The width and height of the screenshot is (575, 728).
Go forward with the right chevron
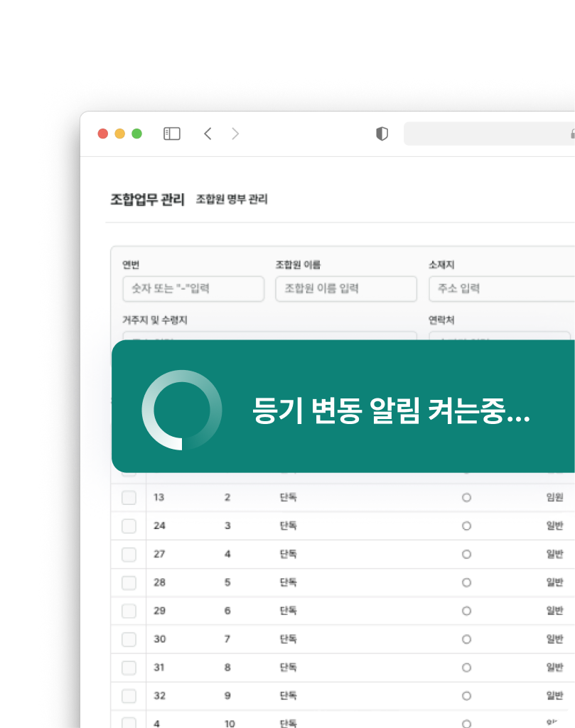tap(235, 134)
